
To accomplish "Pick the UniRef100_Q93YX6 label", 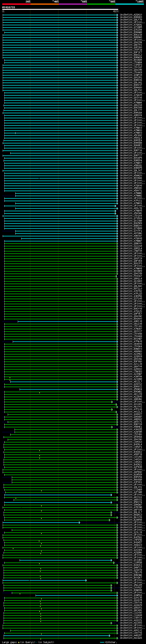I will 131,98.
